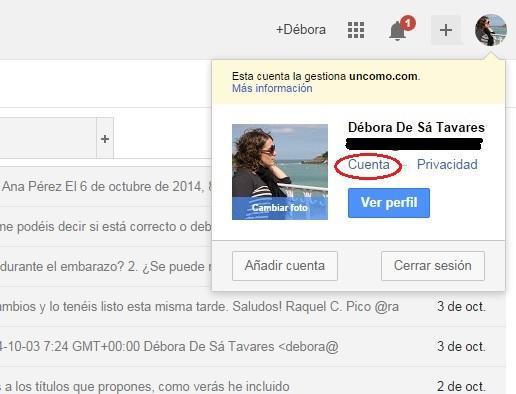The image size is (516, 394).
Task: Open the Más información link
Action: click(x=272, y=88)
